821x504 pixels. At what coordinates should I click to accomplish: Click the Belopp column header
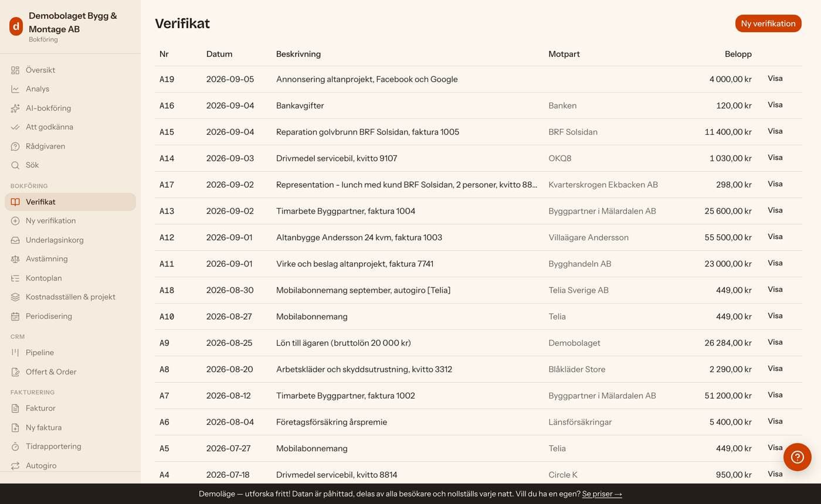[x=738, y=54]
